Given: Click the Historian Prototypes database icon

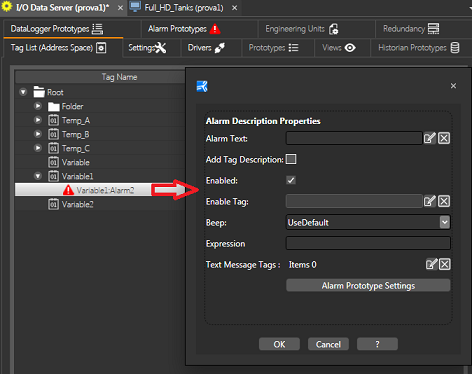Looking at the screenshot, I should tap(455, 48).
